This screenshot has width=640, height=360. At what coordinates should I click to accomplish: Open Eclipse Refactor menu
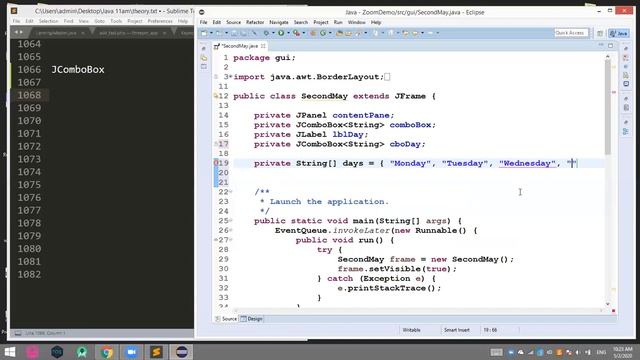click(x=255, y=22)
